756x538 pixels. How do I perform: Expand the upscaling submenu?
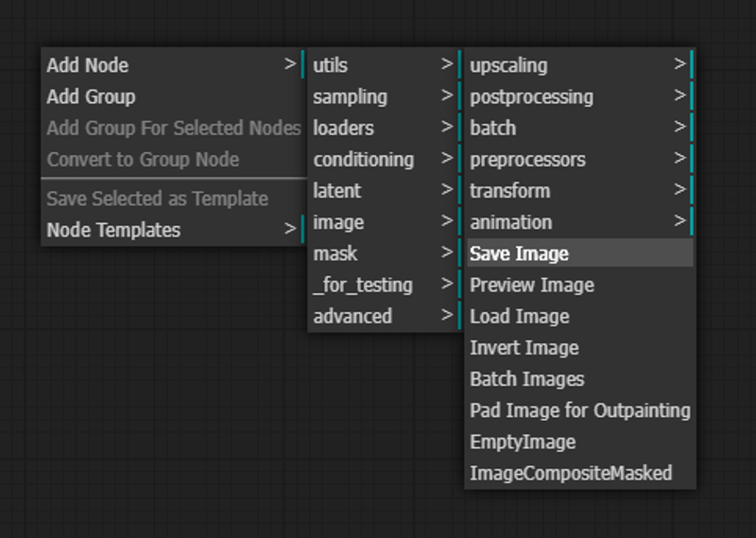pos(580,64)
